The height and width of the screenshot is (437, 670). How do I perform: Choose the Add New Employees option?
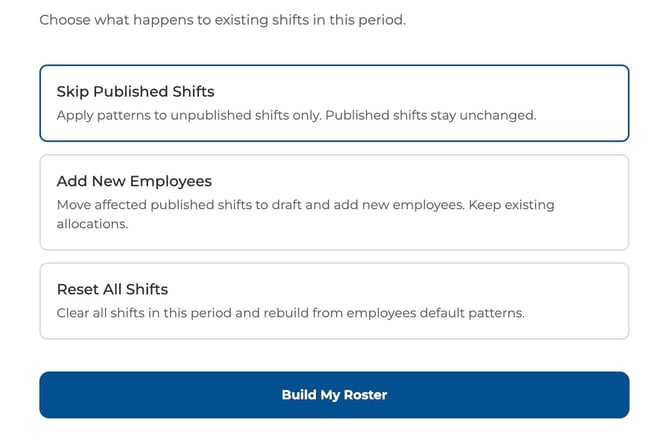(x=334, y=202)
